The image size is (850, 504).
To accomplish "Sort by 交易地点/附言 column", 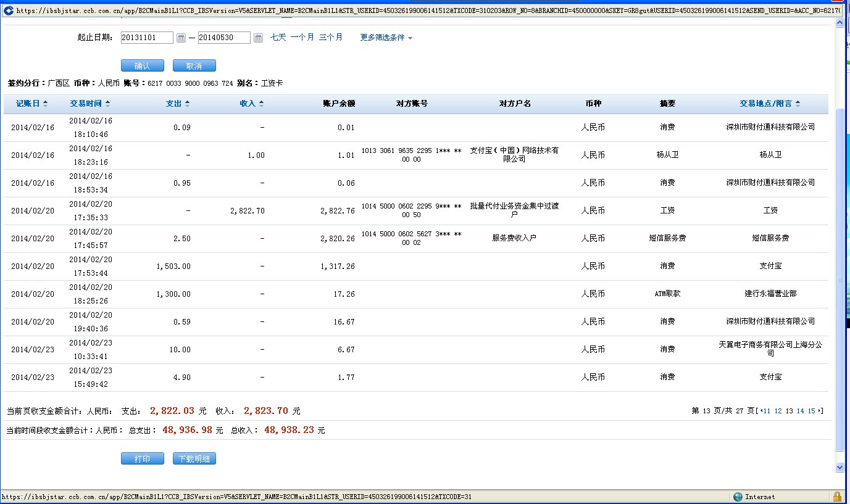I will point(770,104).
